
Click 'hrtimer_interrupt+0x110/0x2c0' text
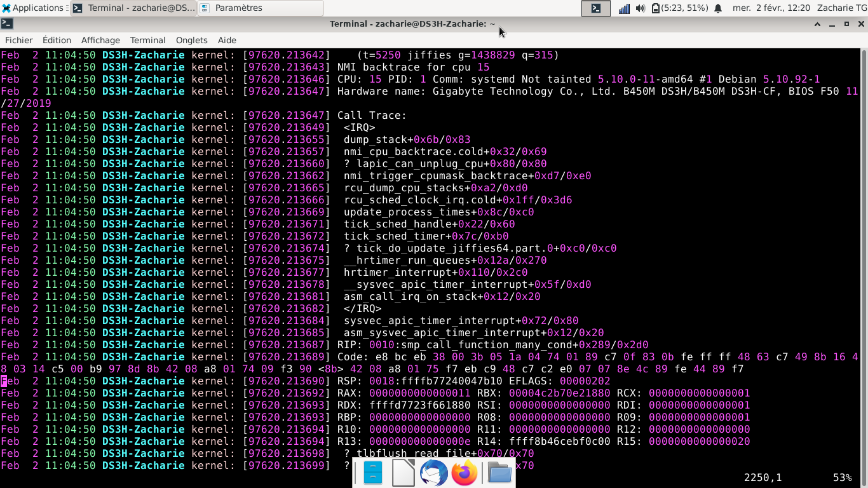pos(436,273)
